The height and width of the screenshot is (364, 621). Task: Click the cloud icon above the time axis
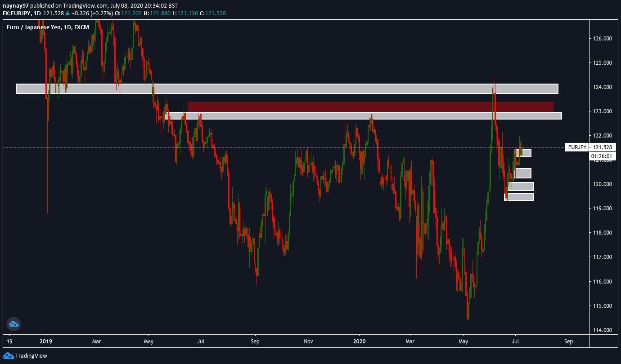click(x=14, y=324)
